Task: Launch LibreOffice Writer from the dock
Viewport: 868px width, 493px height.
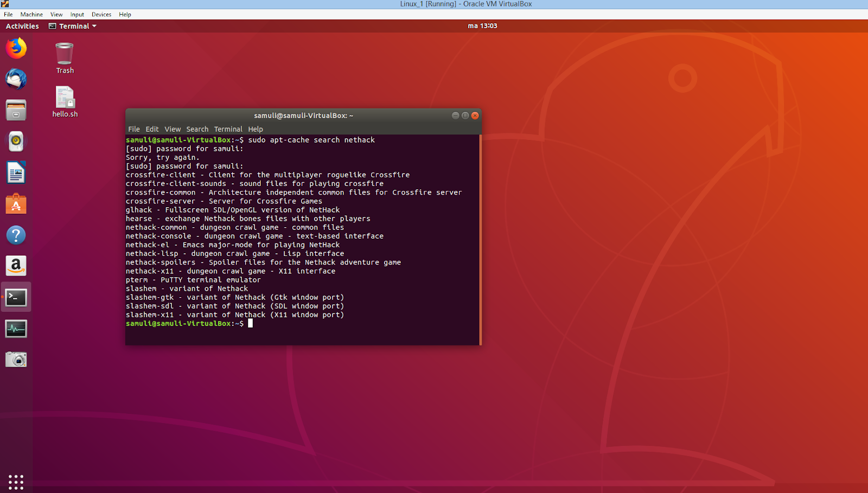Action: pos(16,172)
